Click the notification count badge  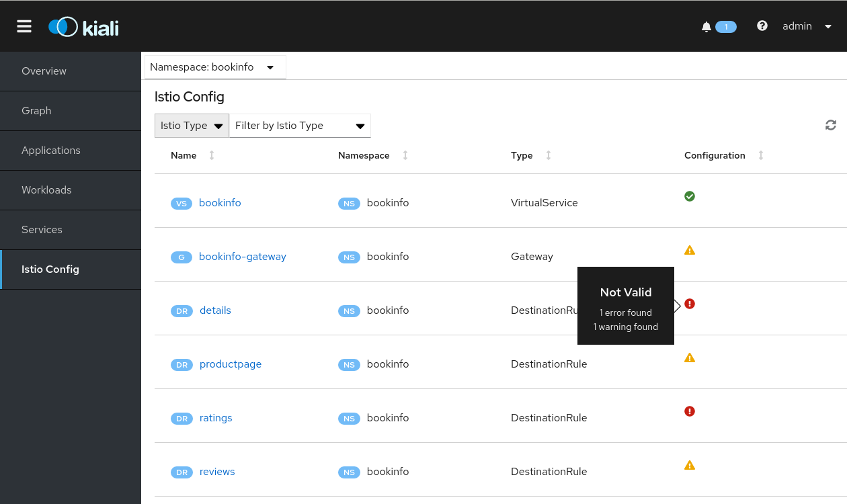point(726,27)
